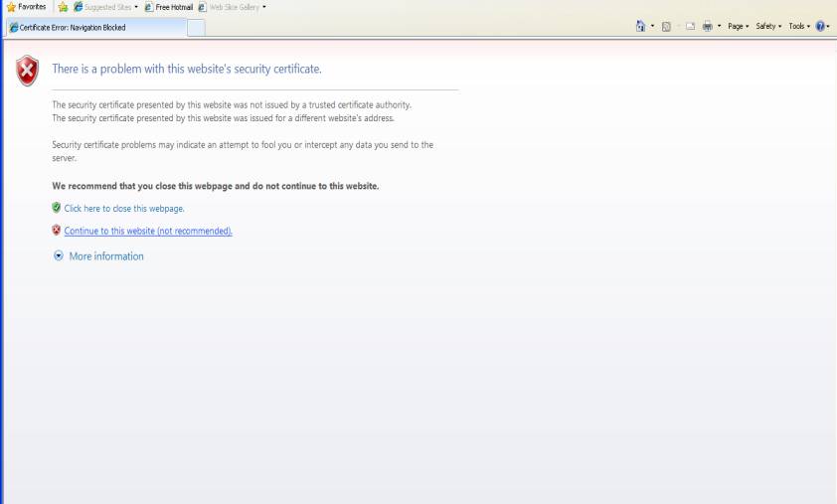Click 'Continue to this website (not recommended)' link
This screenshot has height=504, width=837.
pos(148,231)
